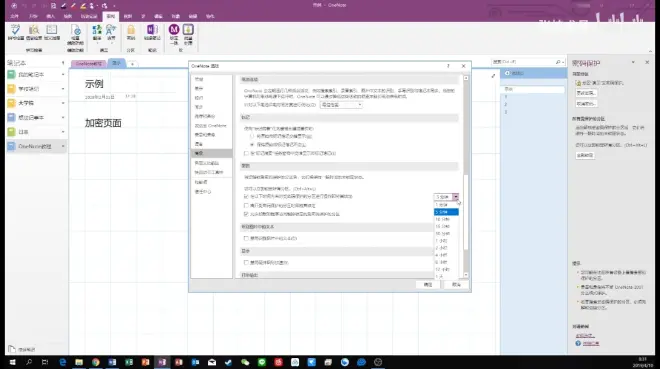Open the 密码保护 pane options dropdown arrow
This screenshot has height=369, width=660.
(x=633, y=63)
